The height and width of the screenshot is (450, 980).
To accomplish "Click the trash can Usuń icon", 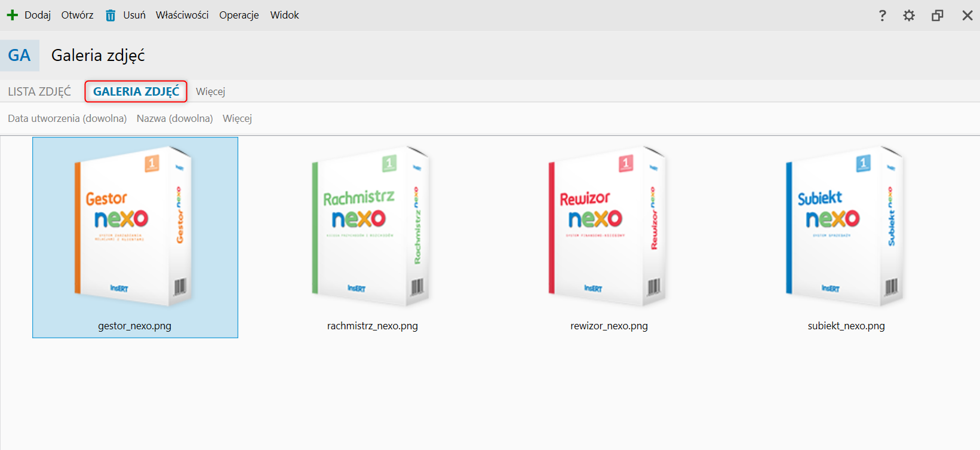I will (x=110, y=16).
